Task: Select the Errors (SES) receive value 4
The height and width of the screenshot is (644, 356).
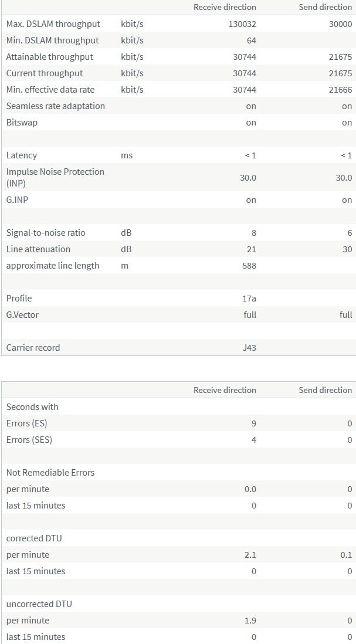Action: click(254, 440)
